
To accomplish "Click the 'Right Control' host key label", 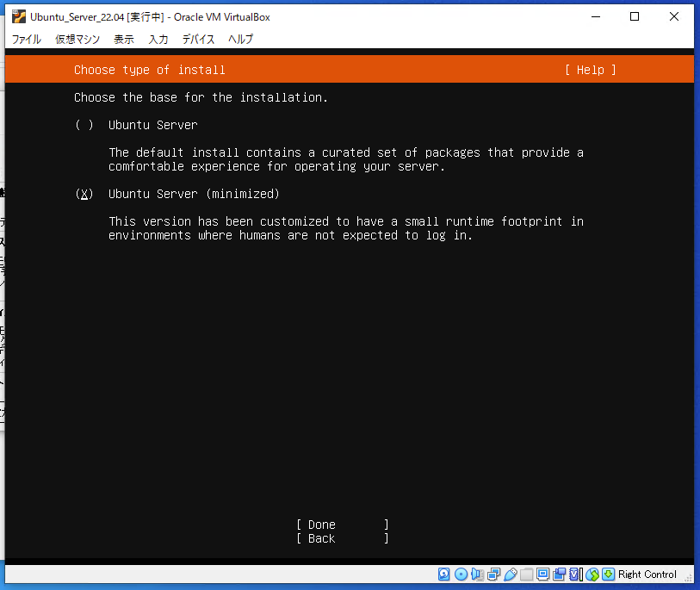I will coord(647,574).
